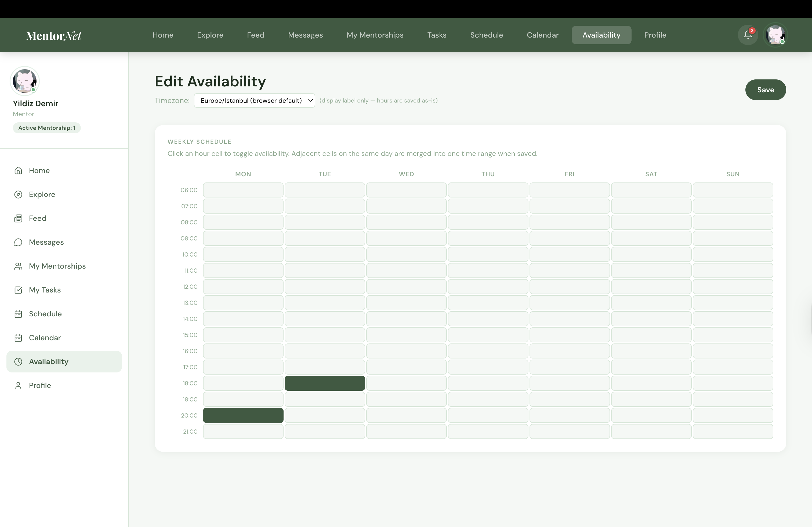812x527 pixels.
Task: Click the sidebar Calendar icon
Action: pos(19,338)
